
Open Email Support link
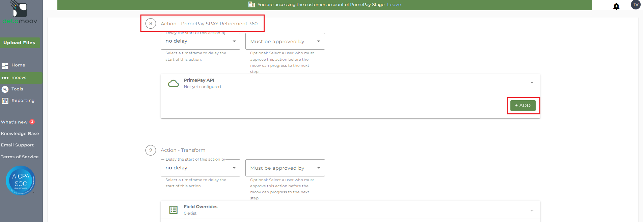[x=17, y=145]
